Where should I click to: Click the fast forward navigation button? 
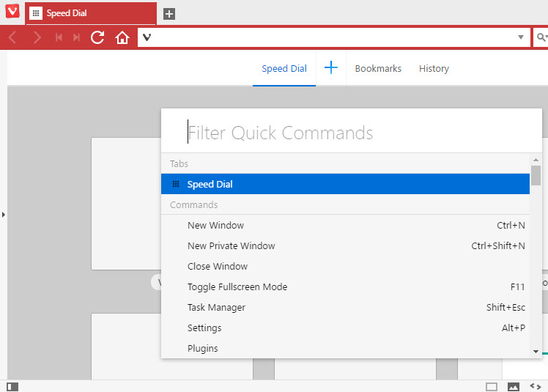76,37
